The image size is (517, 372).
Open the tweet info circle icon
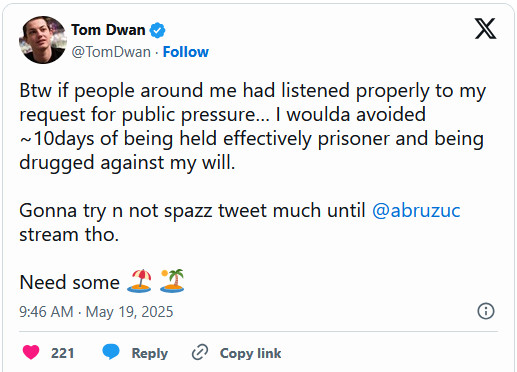(x=486, y=311)
